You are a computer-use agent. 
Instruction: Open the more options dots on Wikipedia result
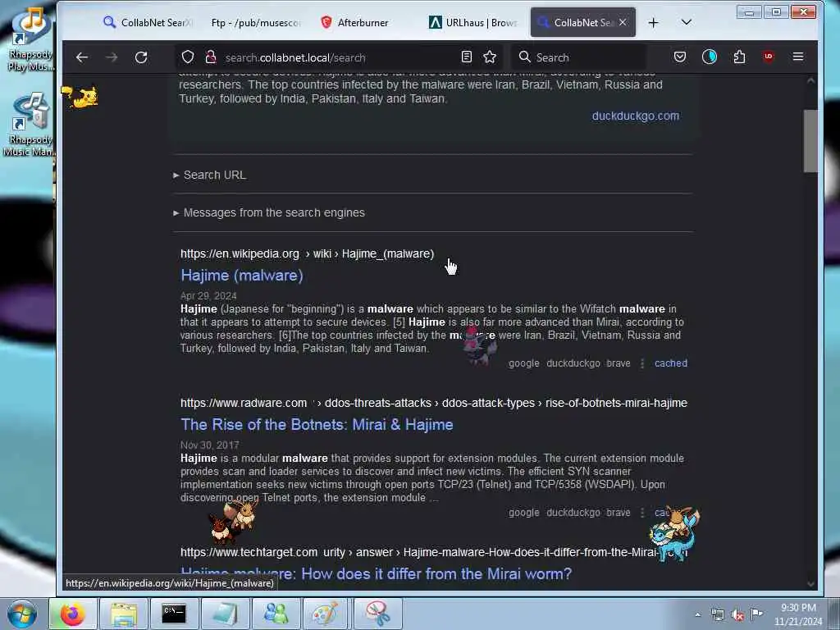click(642, 363)
